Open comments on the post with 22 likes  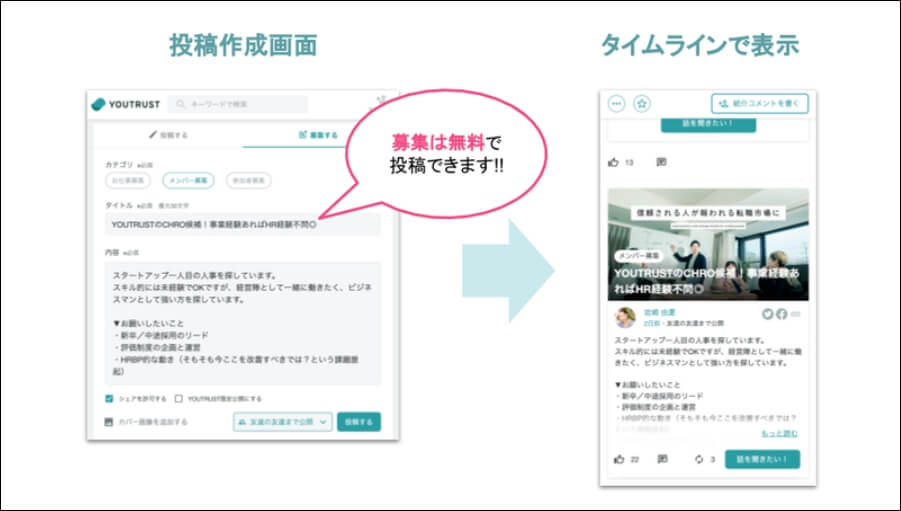(663, 459)
